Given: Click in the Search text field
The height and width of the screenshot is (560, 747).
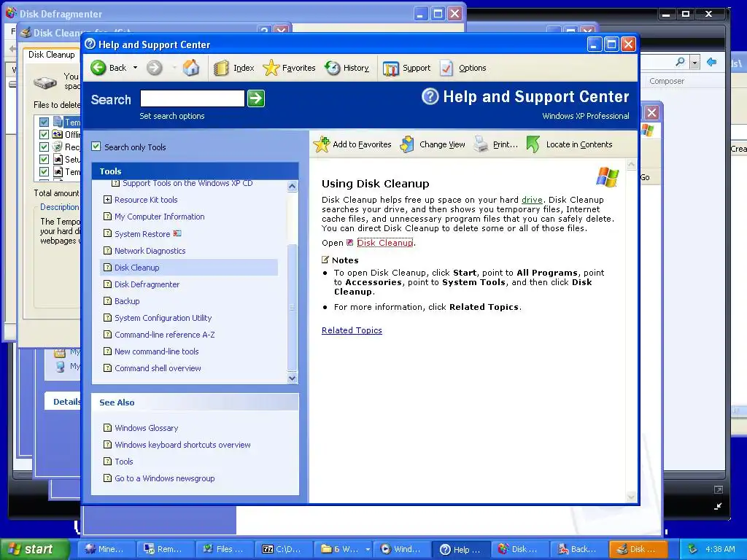Looking at the screenshot, I should click(x=192, y=98).
